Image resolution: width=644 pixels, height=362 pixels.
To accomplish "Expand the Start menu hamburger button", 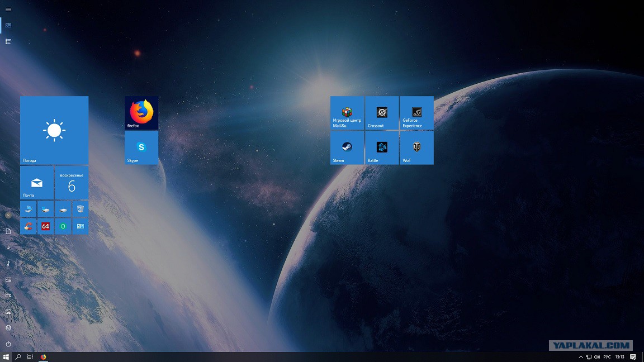I will click(x=8, y=9).
